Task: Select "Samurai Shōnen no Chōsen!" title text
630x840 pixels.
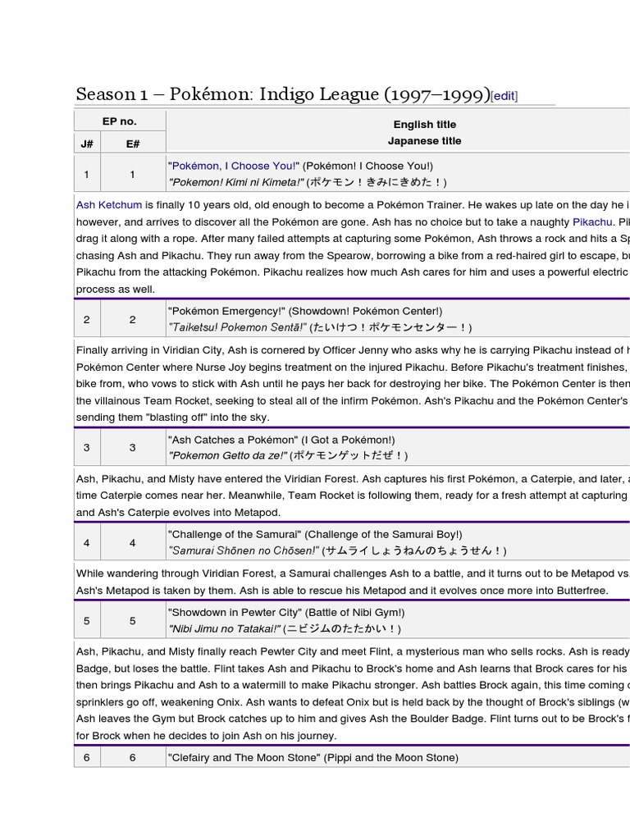Action: (x=244, y=550)
